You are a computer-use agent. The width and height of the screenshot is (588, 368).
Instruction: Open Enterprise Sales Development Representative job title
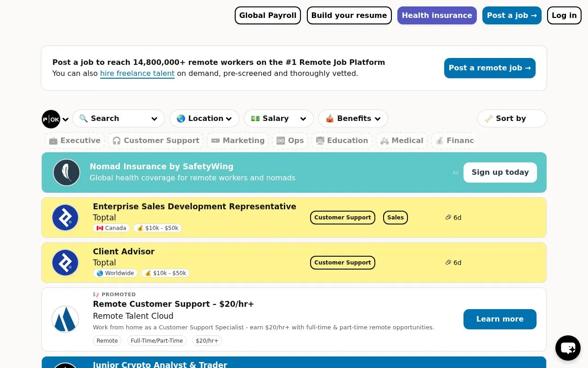pyautogui.click(x=194, y=207)
